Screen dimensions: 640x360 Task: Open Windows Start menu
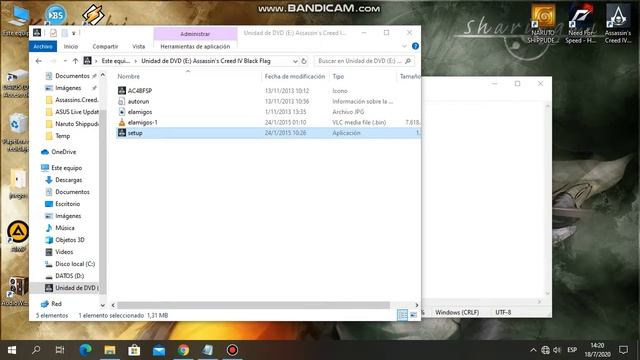(12, 350)
